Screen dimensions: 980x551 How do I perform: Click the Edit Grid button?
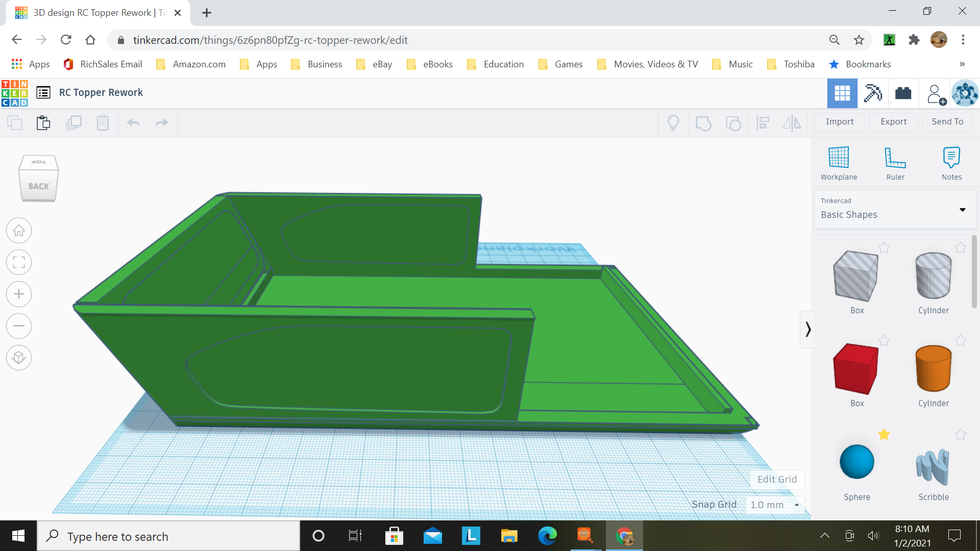[777, 479]
